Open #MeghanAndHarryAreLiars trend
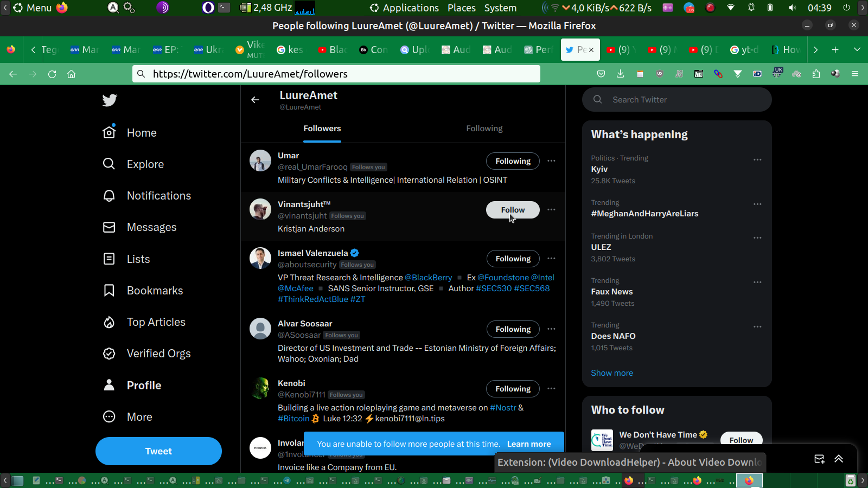 pyautogui.click(x=644, y=214)
